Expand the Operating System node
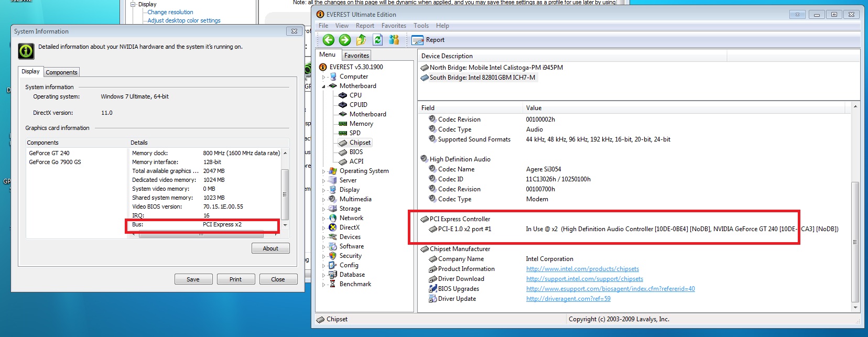 pos(323,171)
